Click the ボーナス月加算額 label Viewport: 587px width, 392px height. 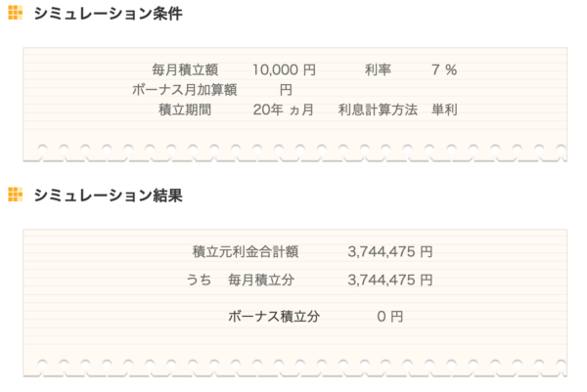click(x=185, y=90)
